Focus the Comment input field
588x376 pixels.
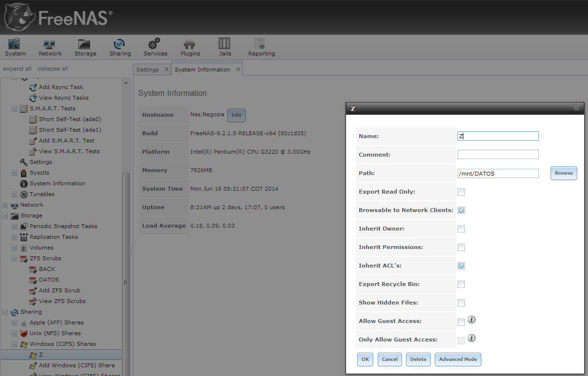click(498, 155)
